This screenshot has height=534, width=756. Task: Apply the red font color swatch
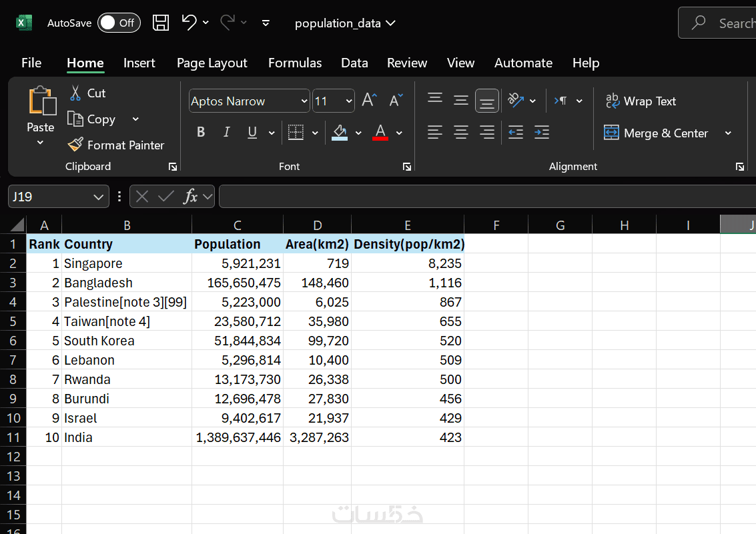[381, 133]
